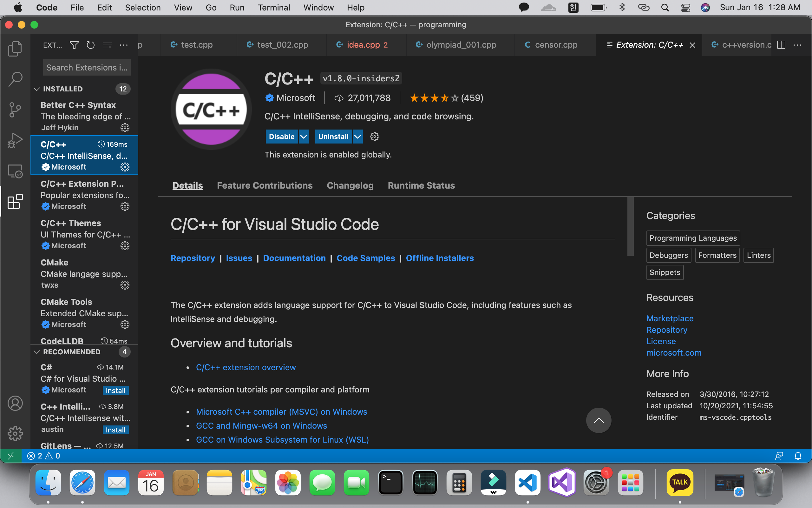812x508 pixels.
Task: Select CMake Tools in installed list
Action: [84, 313]
